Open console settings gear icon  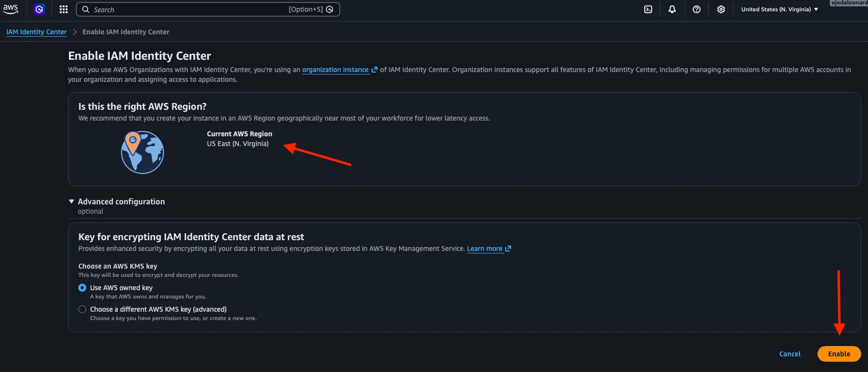tap(721, 9)
